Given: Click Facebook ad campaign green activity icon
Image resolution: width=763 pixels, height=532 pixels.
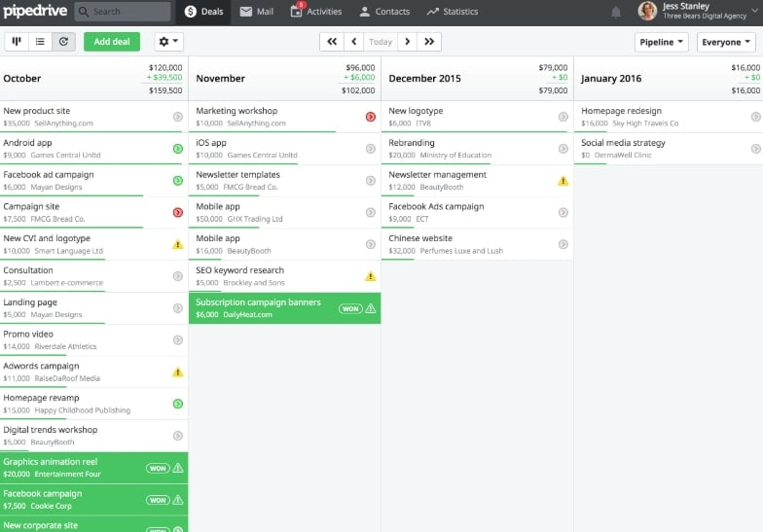Looking at the screenshot, I should point(178,181).
